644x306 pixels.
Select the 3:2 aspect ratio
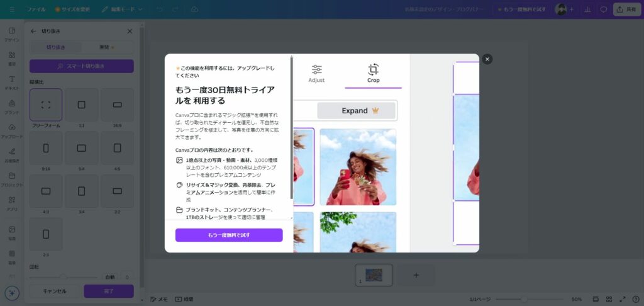tap(118, 191)
